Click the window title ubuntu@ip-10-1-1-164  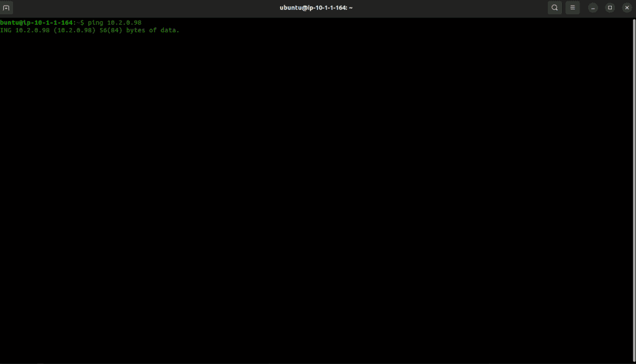tap(316, 7)
